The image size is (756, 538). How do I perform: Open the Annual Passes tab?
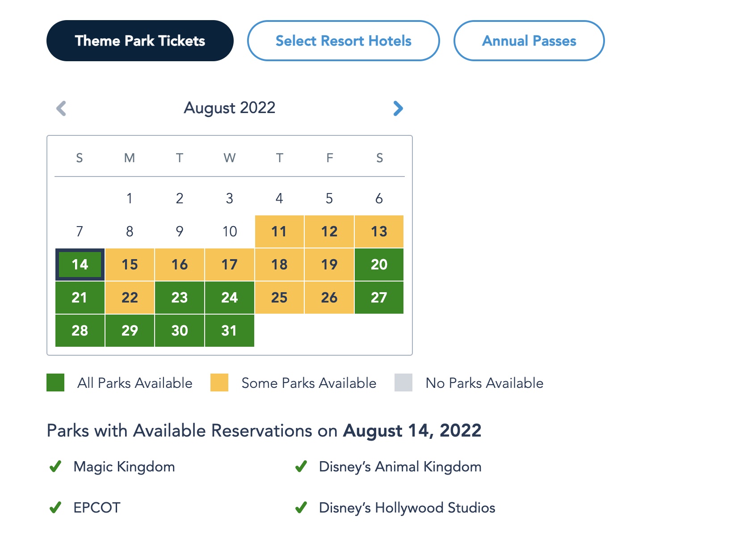pos(529,41)
